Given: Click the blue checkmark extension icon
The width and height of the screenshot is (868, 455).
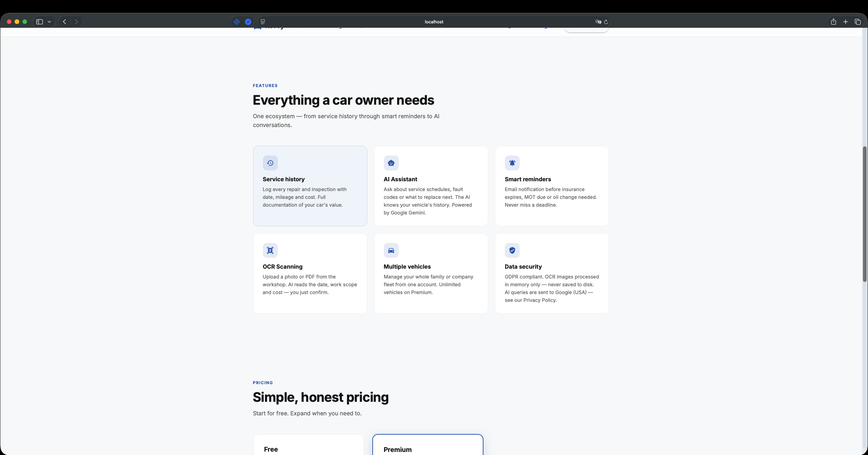Looking at the screenshot, I should click(248, 22).
